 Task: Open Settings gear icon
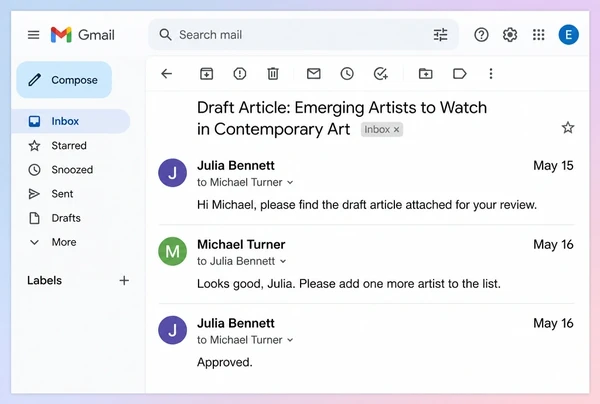[x=510, y=35]
